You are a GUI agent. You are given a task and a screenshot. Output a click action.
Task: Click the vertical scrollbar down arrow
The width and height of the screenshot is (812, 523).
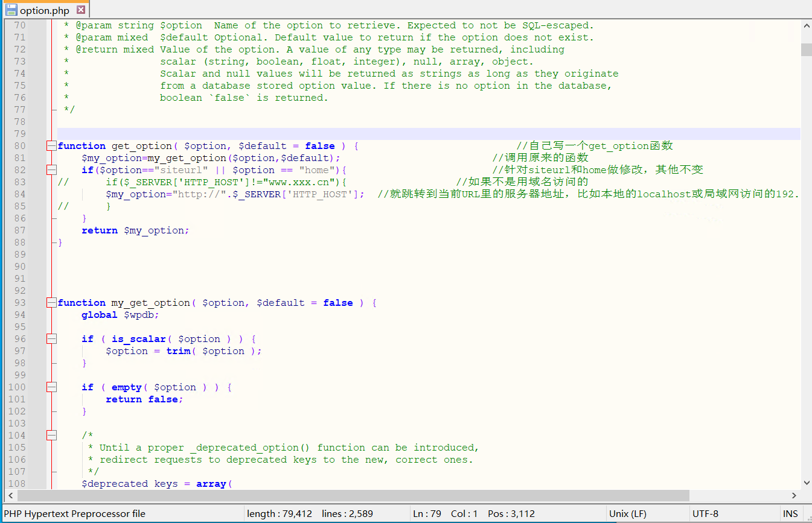[x=806, y=483]
